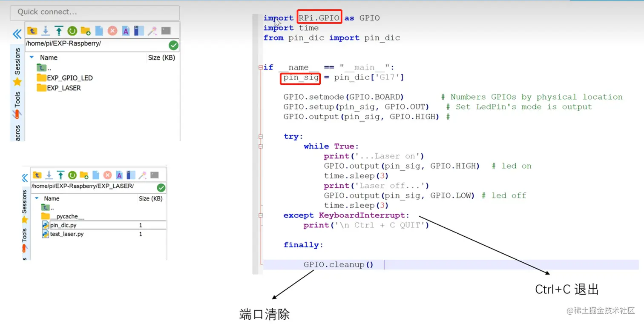The image size is (644, 324).
Task: Click 'GPIO.cleanup()' code line
Action: 339,264
